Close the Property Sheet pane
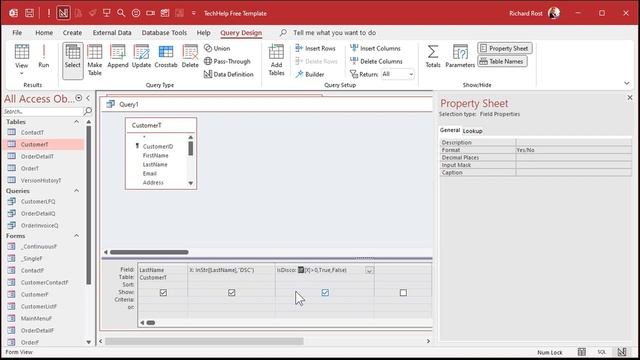The height and width of the screenshot is (360, 640). (x=630, y=98)
